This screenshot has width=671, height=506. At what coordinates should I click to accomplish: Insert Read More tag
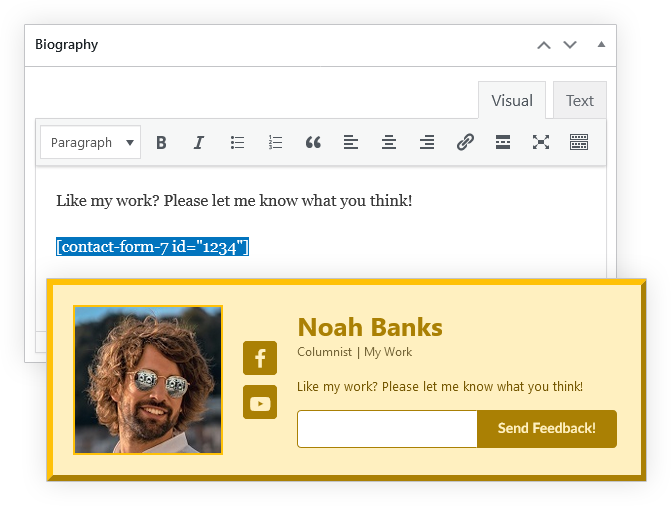pos(503,143)
